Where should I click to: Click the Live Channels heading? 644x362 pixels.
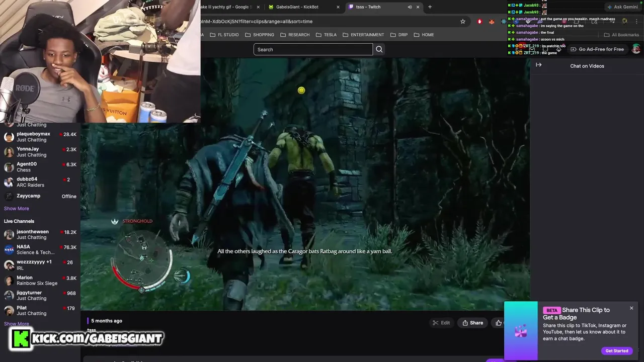pos(19,221)
